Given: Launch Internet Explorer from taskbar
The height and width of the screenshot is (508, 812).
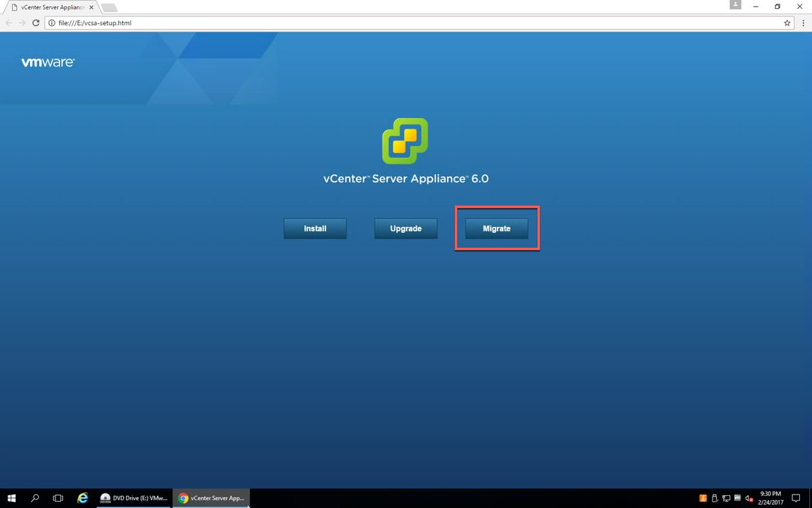Looking at the screenshot, I should 83,498.
